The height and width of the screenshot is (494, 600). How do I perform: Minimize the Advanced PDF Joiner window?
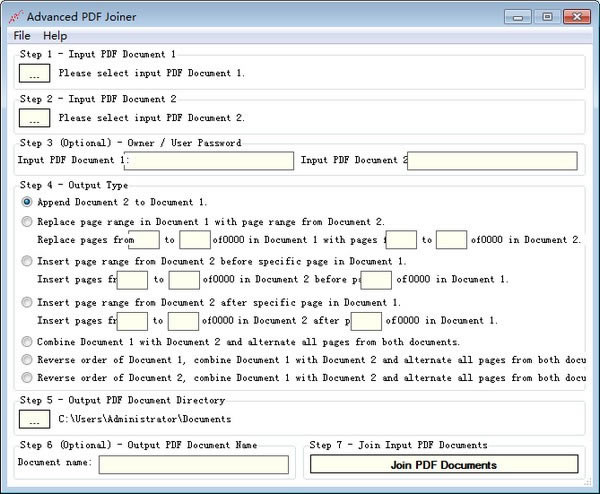point(518,16)
